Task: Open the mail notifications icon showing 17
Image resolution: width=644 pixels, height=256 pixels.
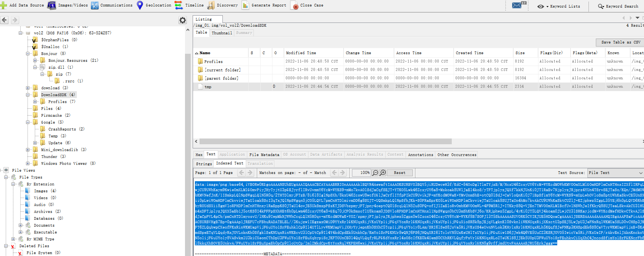Action: tap(517, 5)
